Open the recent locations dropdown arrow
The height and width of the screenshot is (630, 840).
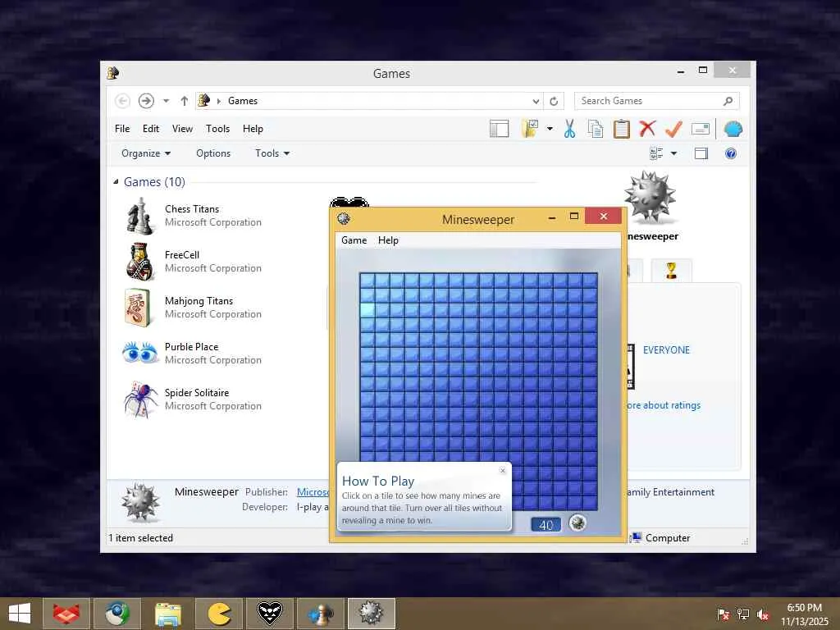(166, 101)
